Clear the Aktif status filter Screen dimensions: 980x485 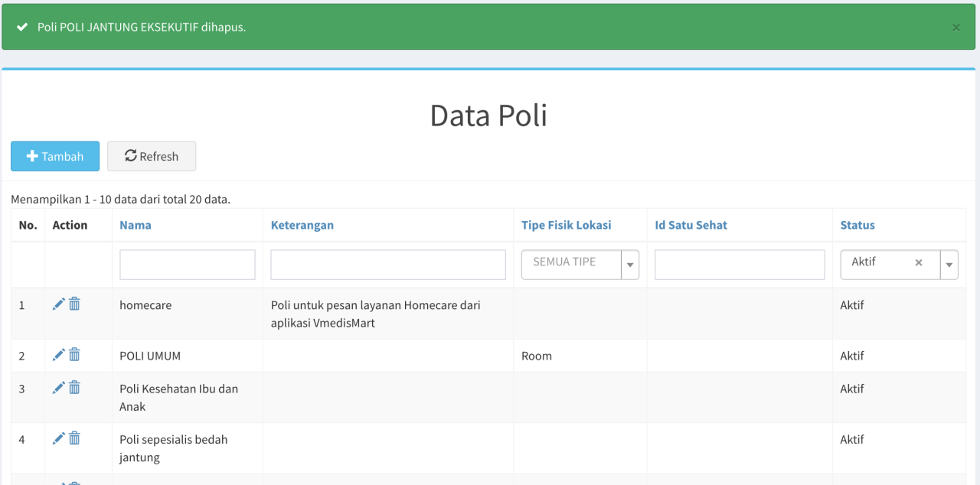coord(919,262)
